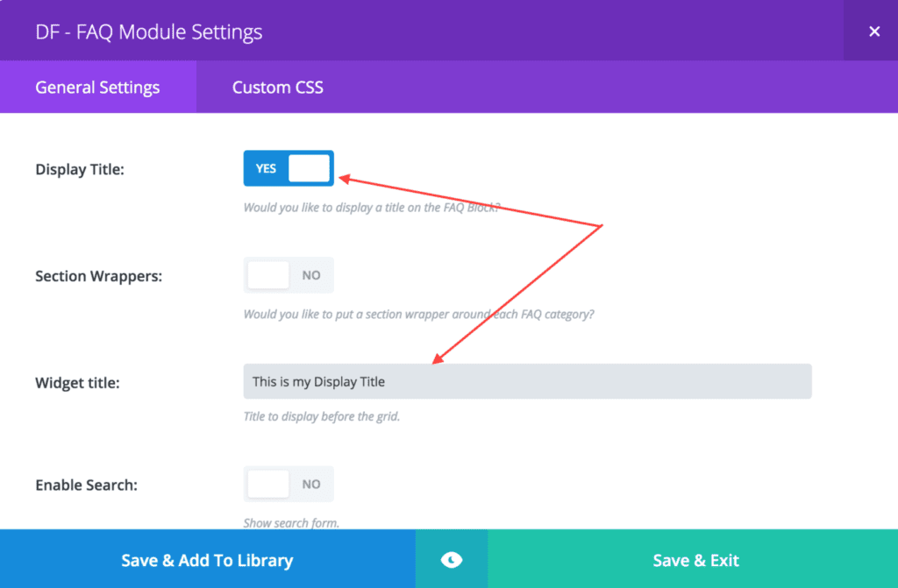Enable the Section Wrappers toggle

pos(289,275)
